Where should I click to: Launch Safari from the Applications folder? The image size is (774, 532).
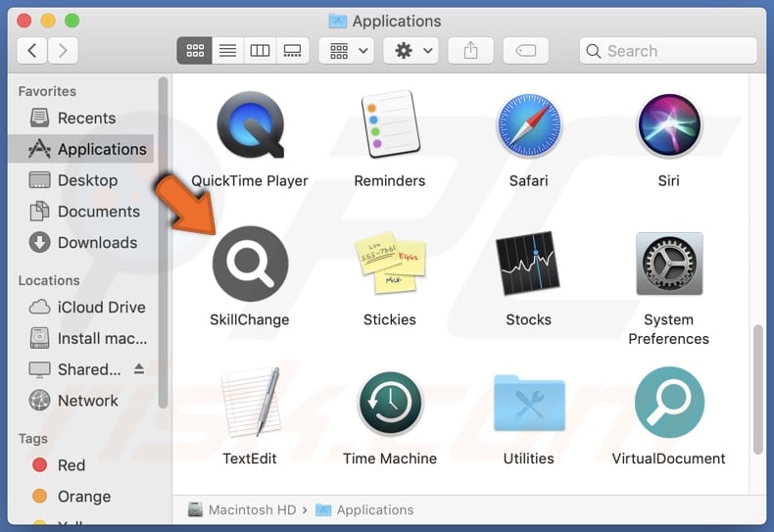pyautogui.click(x=529, y=125)
